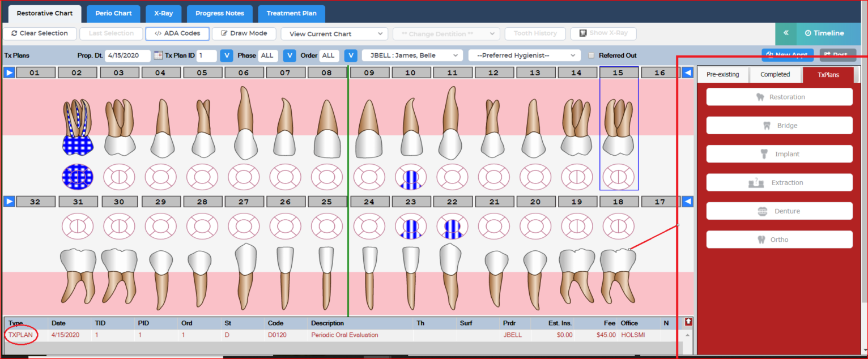Screen dimensions: 868x359
Task: Open the Phase filter dropdown arrow
Action: tap(289, 55)
